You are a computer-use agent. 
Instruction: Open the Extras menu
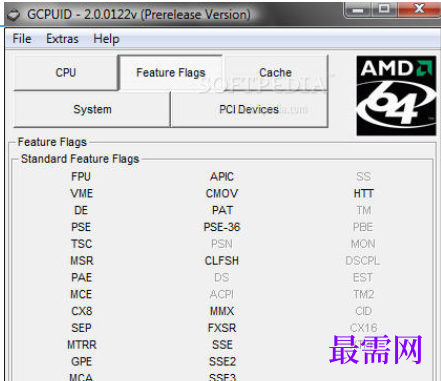pyautogui.click(x=62, y=39)
